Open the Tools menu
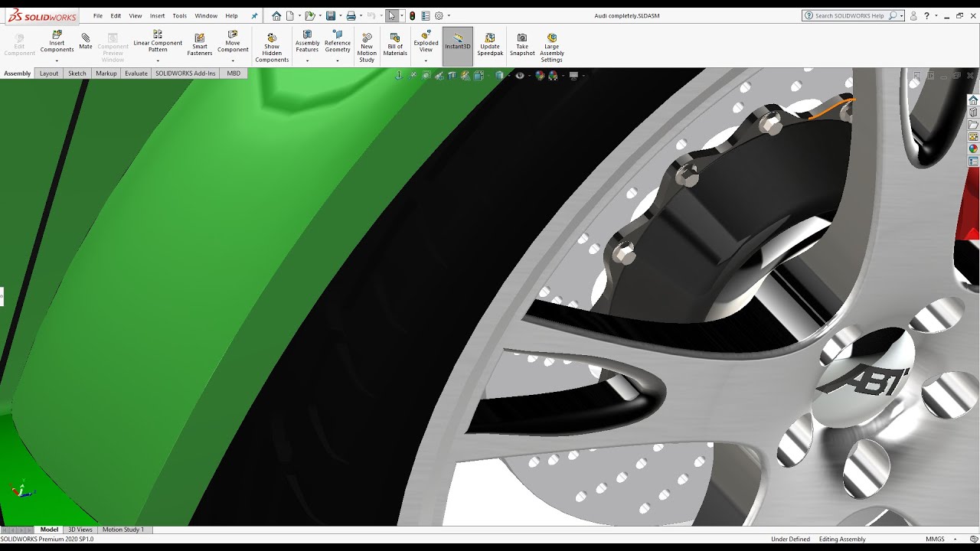Image resolution: width=980 pixels, height=551 pixels. [x=179, y=15]
